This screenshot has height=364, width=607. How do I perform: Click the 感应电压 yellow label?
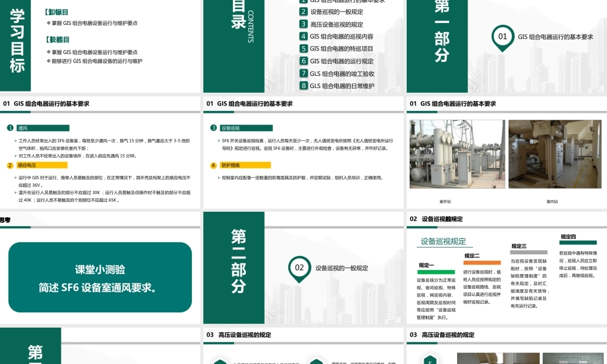click(42, 165)
